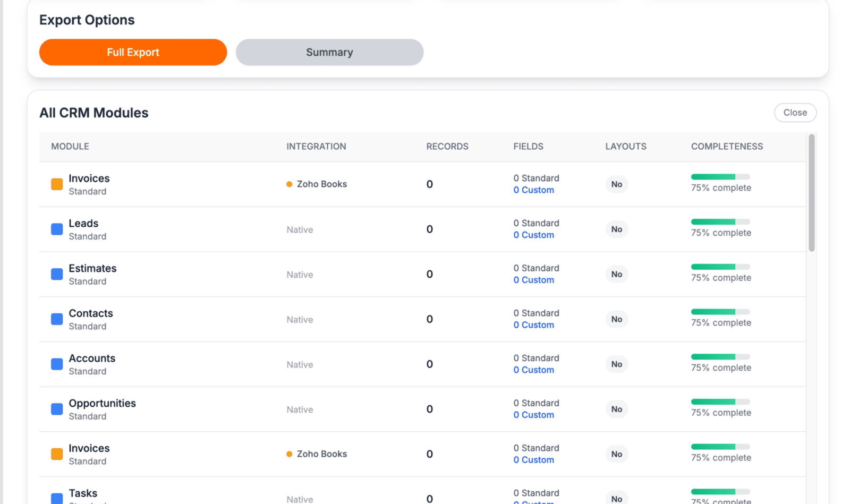The image size is (850, 504).
Task: Select the Opportunities module icon
Action: tap(57, 409)
